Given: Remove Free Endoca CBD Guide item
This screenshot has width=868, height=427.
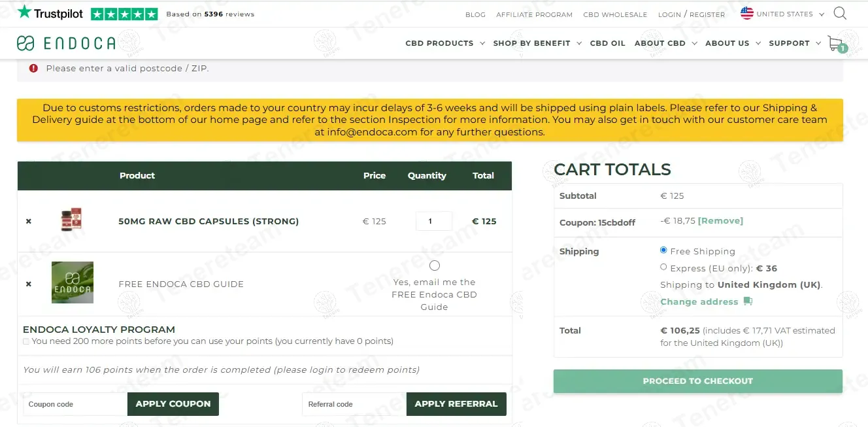Looking at the screenshot, I should point(29,284).
